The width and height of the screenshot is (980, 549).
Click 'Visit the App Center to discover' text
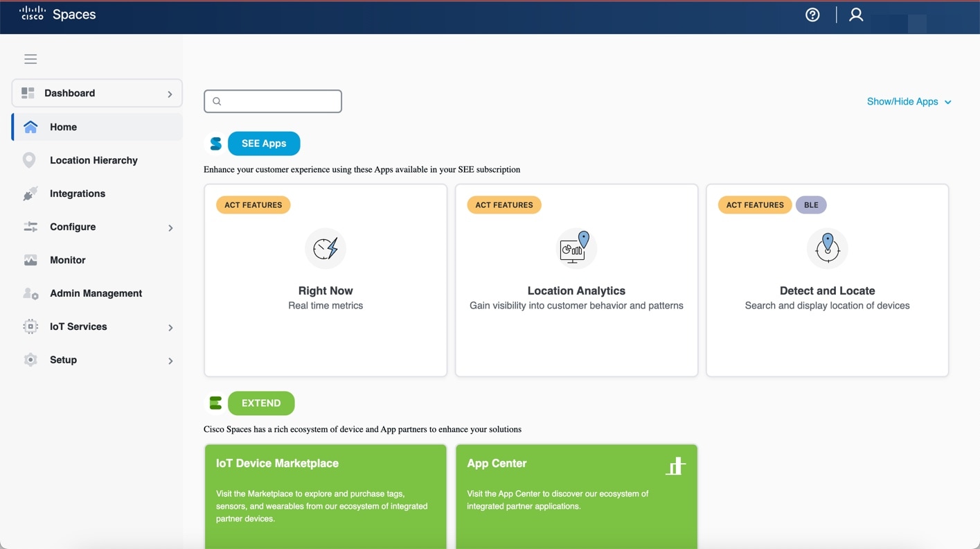coord(558,500)
